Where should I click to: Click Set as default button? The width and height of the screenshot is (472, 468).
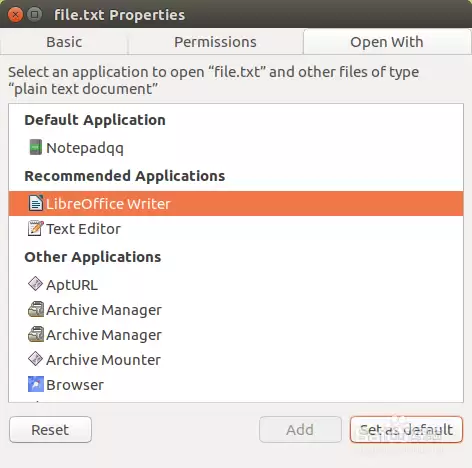coord(406,429)
